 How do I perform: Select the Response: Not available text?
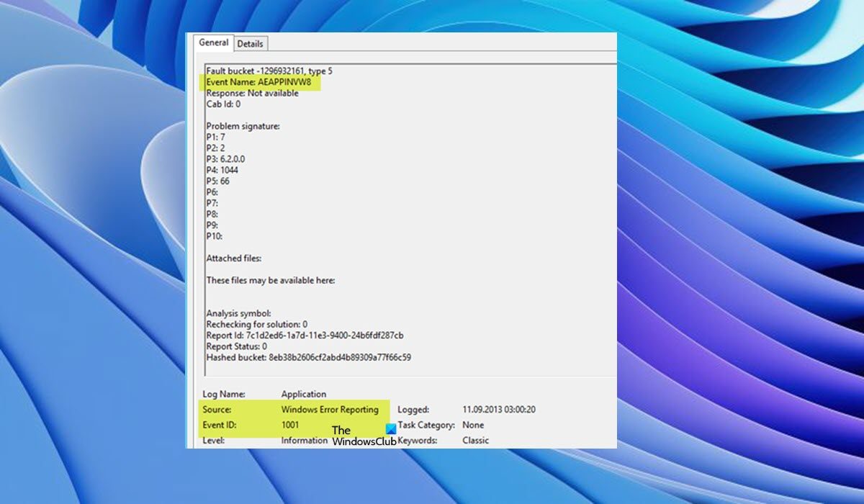(252, 93)
